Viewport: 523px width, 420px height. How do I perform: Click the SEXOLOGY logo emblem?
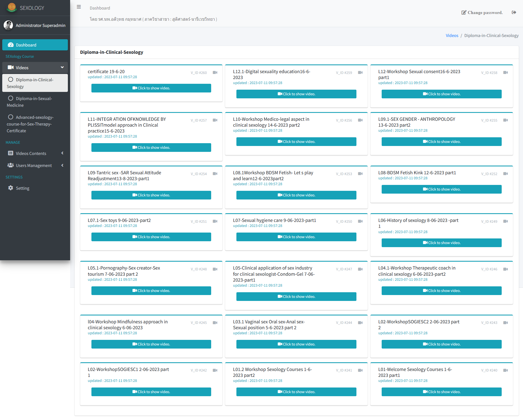(12, 8)
